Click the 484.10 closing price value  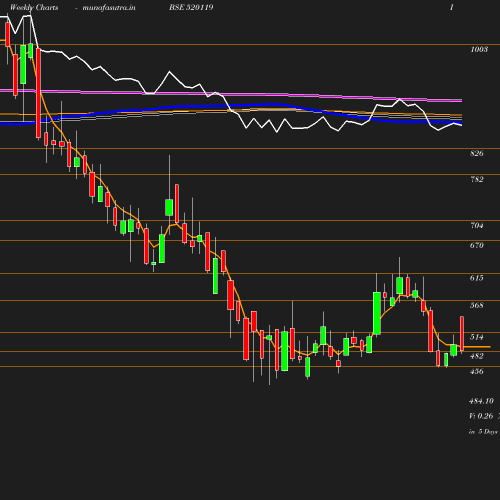pos(481,401)
